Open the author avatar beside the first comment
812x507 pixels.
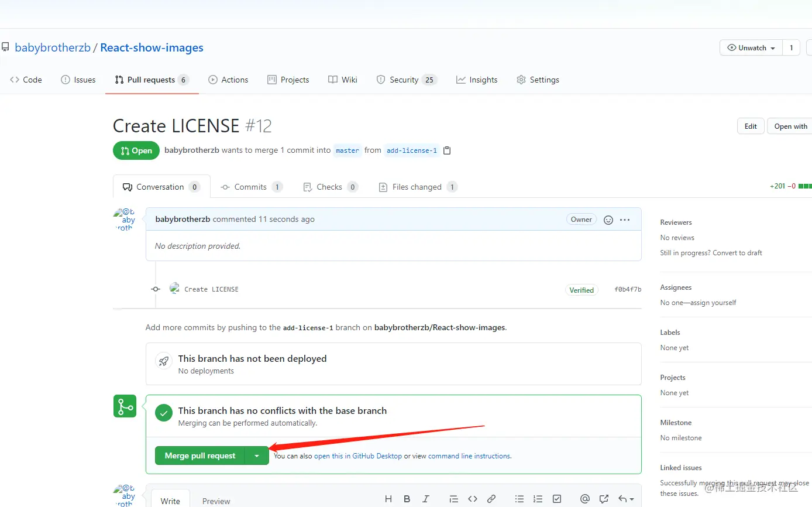click(x=125, y=219)
